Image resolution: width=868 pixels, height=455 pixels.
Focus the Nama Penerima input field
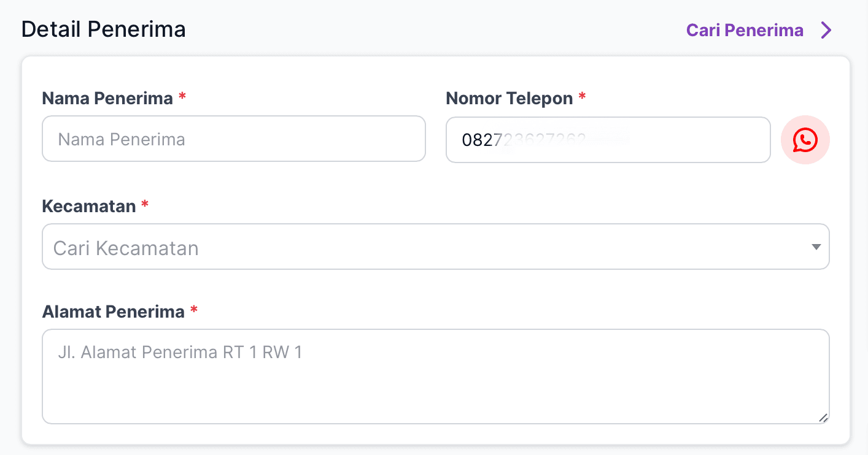coord(233,139)
